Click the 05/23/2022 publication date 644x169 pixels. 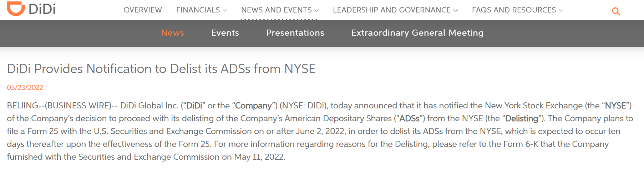pyautogui.click(x=25, y=87)
